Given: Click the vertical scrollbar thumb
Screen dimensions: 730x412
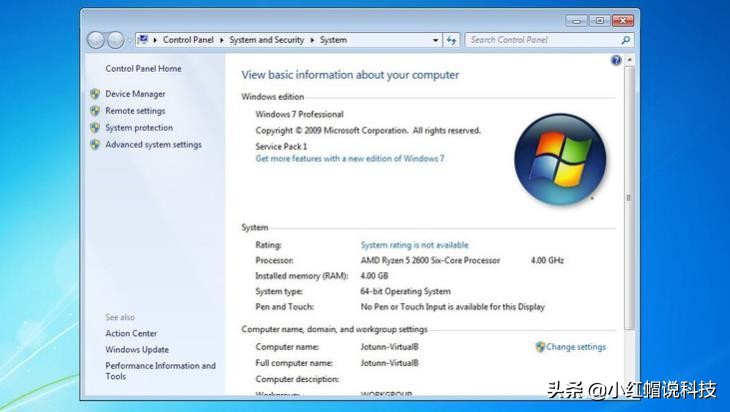Looking at the screenshot, I should pos(629,197).
